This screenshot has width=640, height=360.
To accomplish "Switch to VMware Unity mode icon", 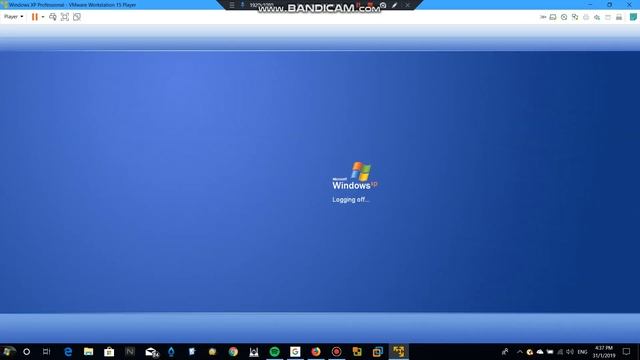I will coord(77,17).
